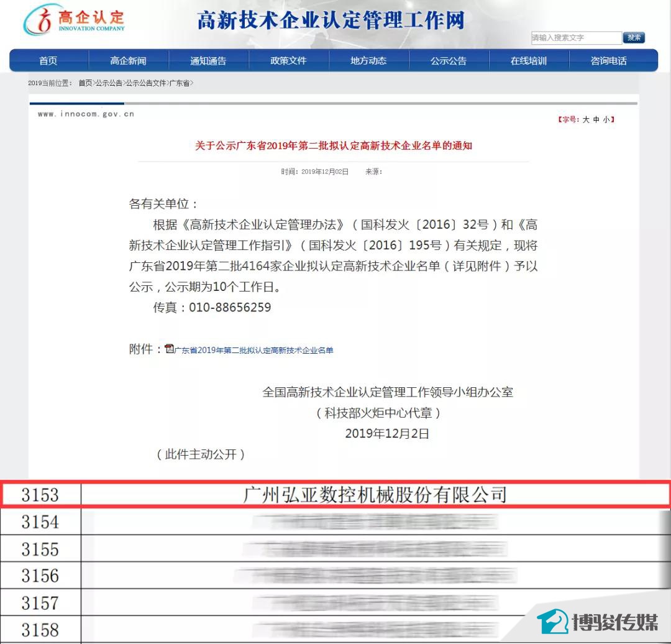
Task: Focus the 请输入搜索文字 search field
Action: click(576, 38)
